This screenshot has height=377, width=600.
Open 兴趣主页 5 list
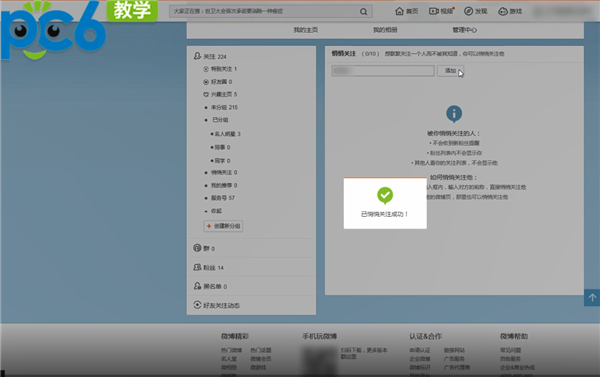click(224, 95)
